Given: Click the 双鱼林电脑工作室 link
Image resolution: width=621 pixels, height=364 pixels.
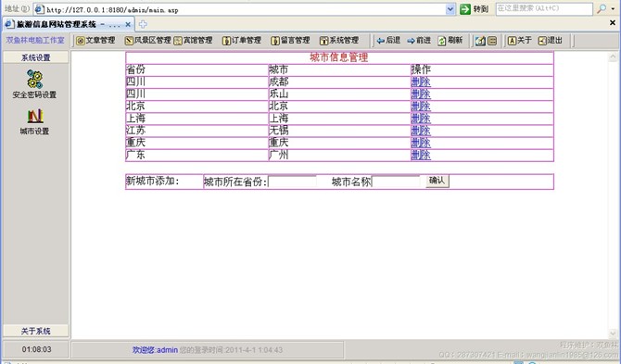Looking at the screenshot, I should pyautogui.click(x=35, y=41).
